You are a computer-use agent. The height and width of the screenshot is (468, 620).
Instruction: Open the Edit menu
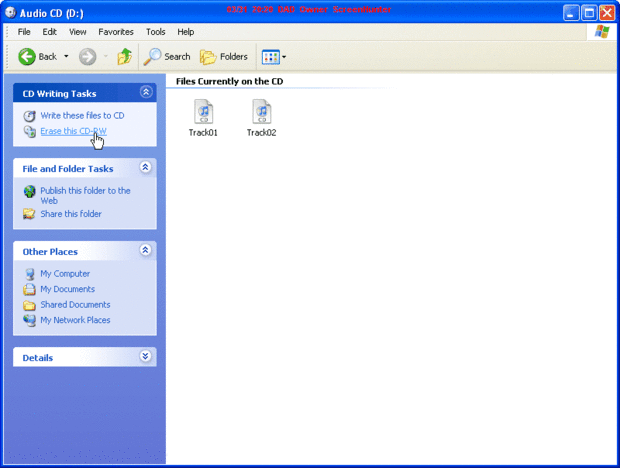click(x=49, y=32)
